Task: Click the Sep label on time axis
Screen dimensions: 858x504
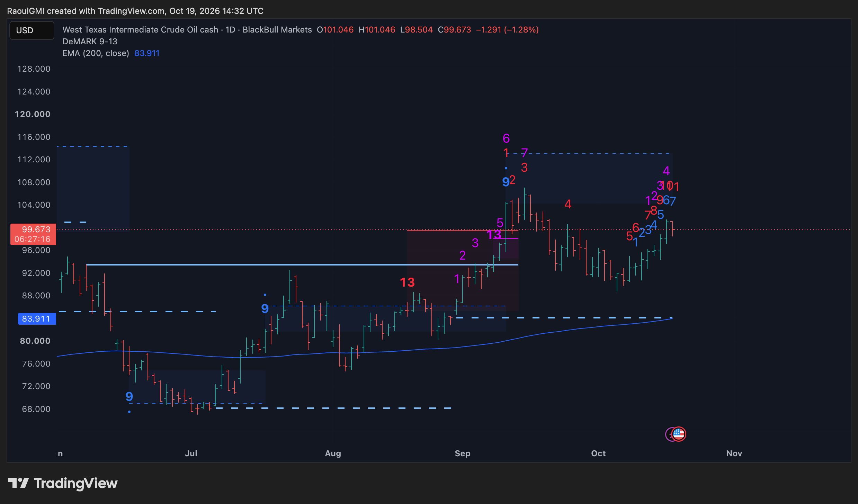Action: (x=463, y=453)
